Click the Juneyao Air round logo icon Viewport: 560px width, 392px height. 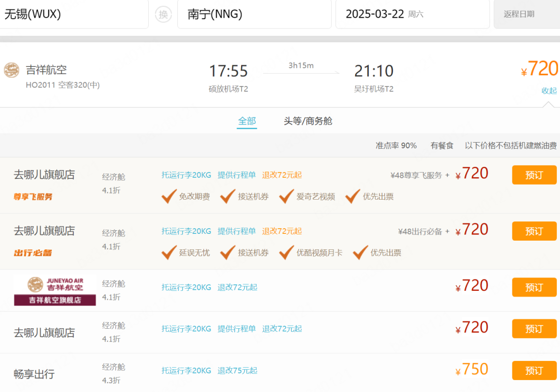pyautogui.click(x=11, y=70)
